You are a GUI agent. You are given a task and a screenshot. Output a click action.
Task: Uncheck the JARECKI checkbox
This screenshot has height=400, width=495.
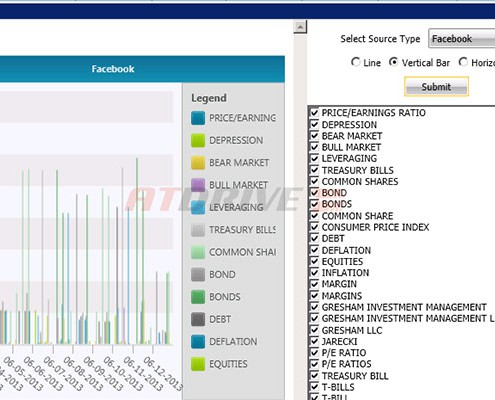click(x=314, y=341)
